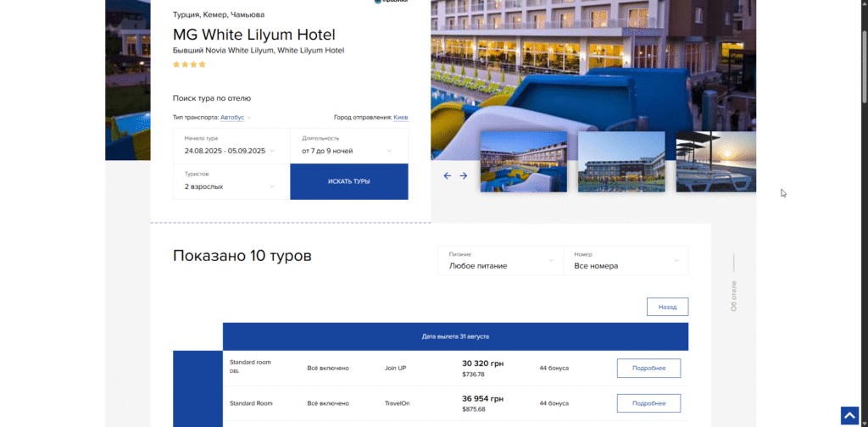Screen dimensions: 868x427
Task: Select 'Об отеле' side navigation label
Action: click(734, 296)
